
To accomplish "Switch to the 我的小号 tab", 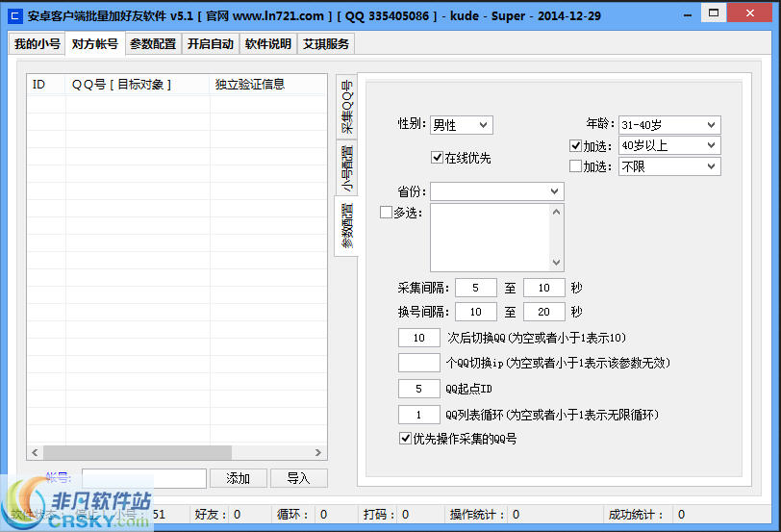I will point(38,44).
